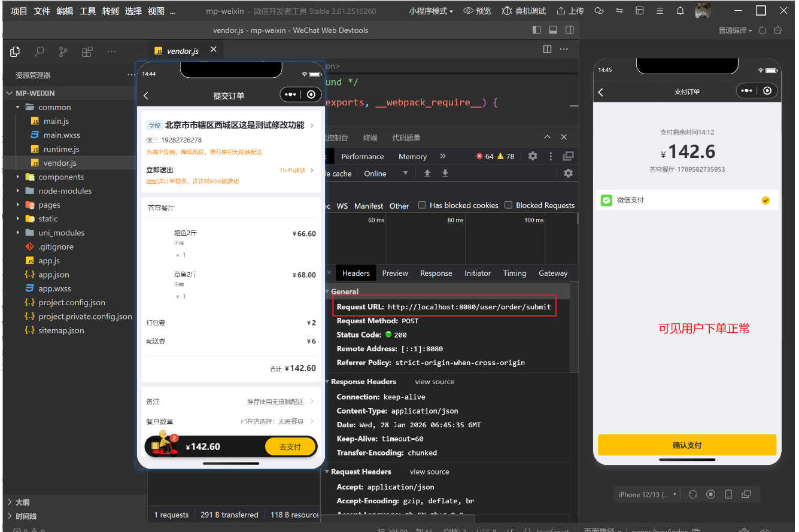Click the 去支付 button
The height and width of the screenshot is (532, 799).
290,446
